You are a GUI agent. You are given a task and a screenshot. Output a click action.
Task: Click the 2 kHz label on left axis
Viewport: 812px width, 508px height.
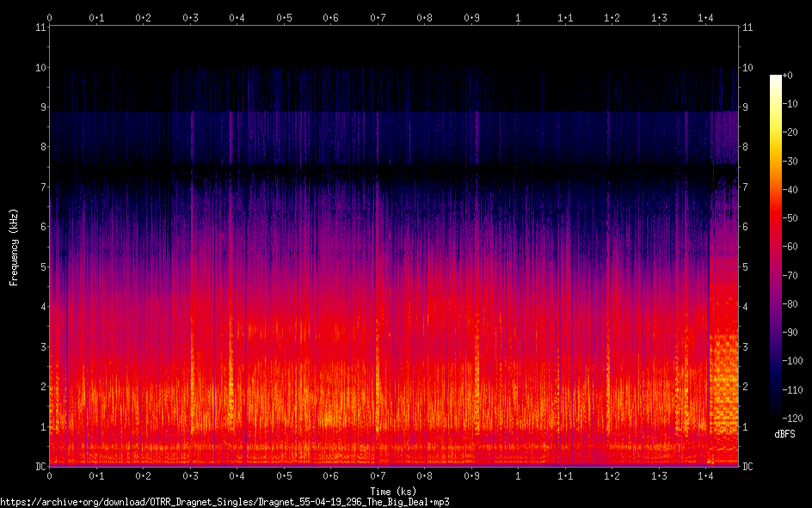[x=41, y=387]
